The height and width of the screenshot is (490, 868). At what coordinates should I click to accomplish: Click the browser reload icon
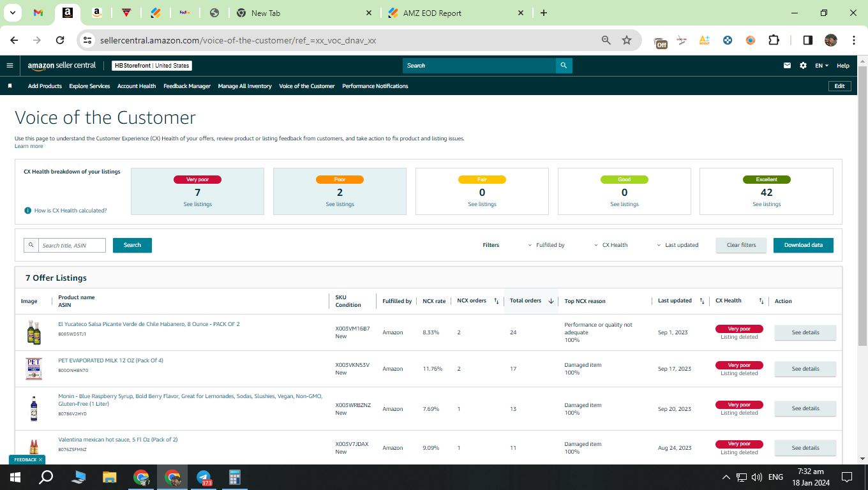coord(60,40)
